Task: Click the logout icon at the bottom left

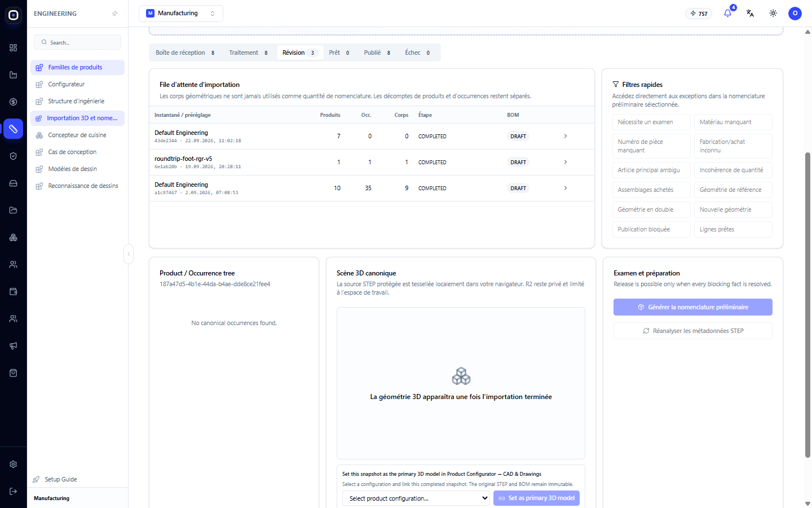Action: (14, 492)
